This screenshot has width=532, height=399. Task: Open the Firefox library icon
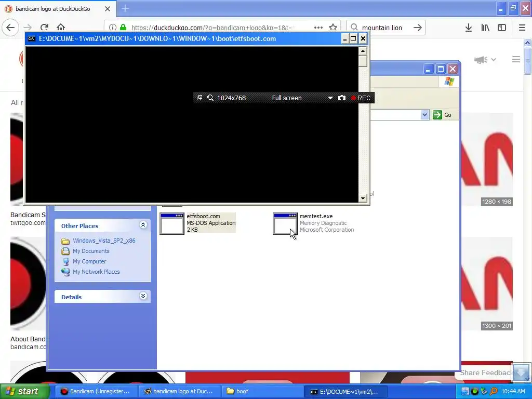(x=485, y=28)
